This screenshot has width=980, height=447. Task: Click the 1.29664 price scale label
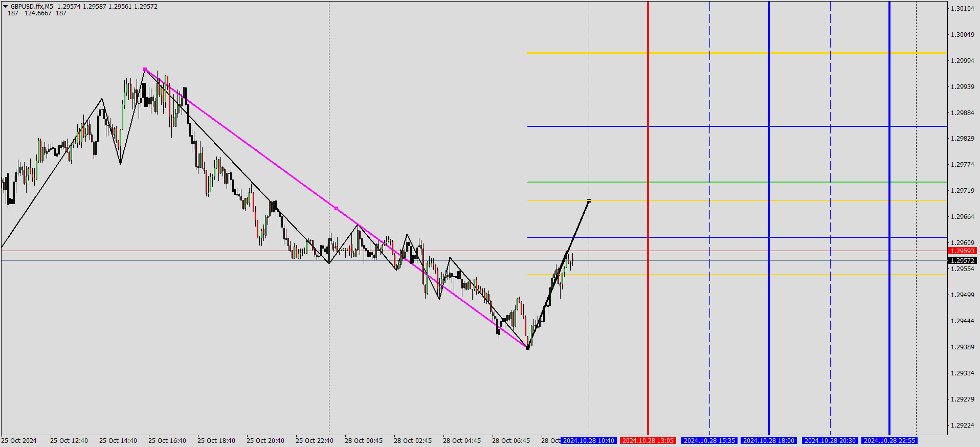(x=963, y=217)
